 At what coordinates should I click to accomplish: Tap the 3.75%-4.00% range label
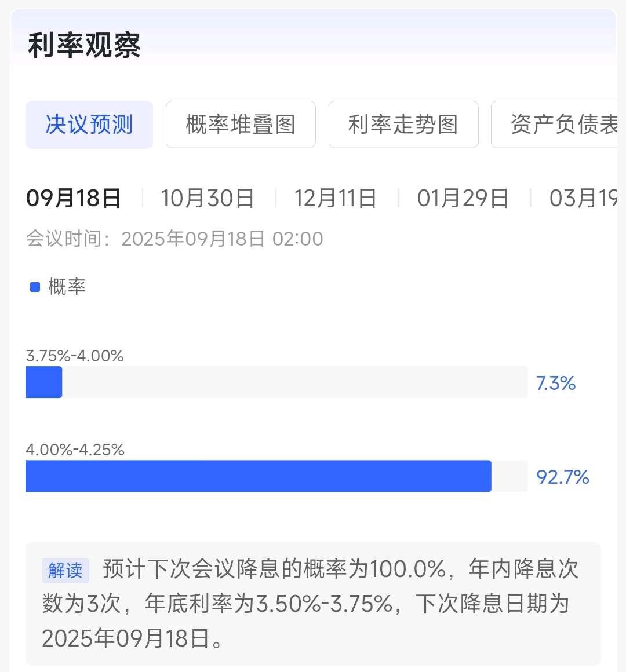75,356
